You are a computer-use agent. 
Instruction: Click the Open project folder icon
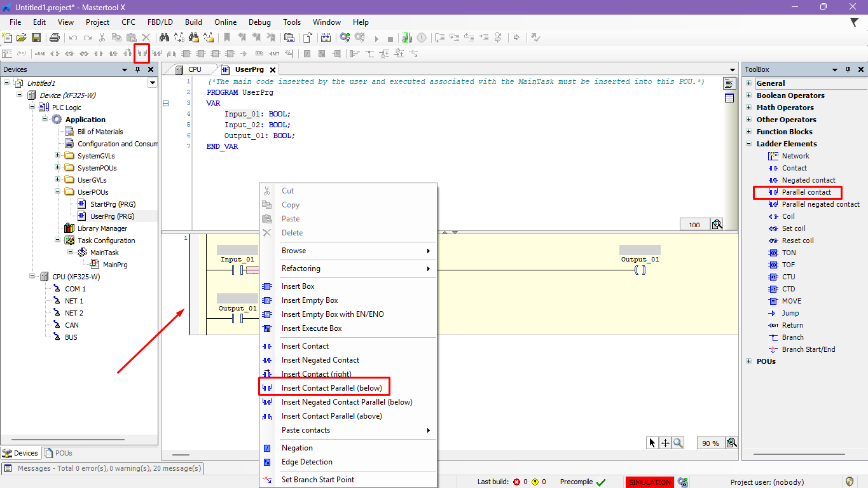pos(22,38)
